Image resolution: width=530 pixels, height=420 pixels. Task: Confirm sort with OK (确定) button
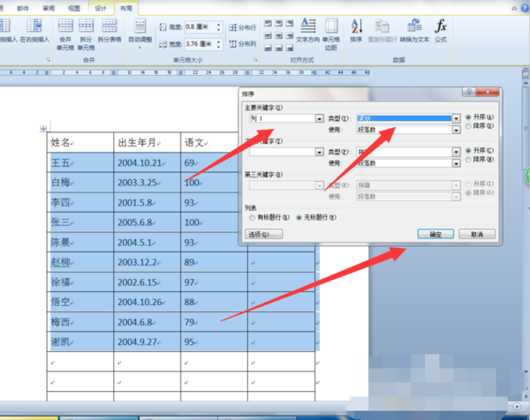pos(435,234)
